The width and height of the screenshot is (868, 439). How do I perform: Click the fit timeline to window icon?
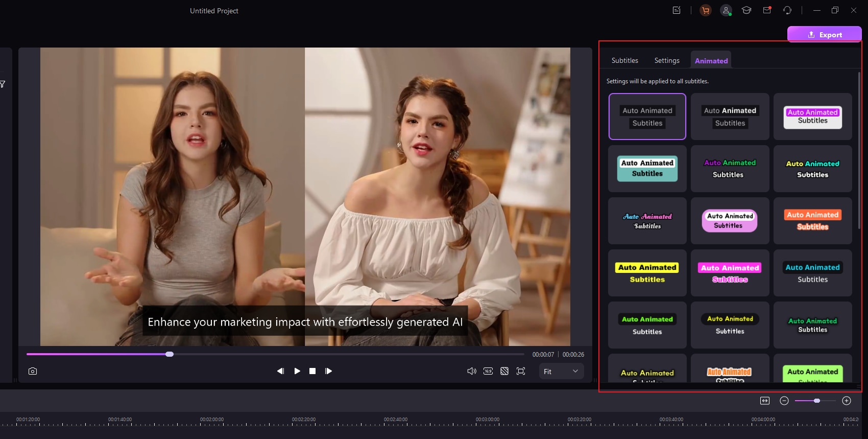click(x=765, y=401)
